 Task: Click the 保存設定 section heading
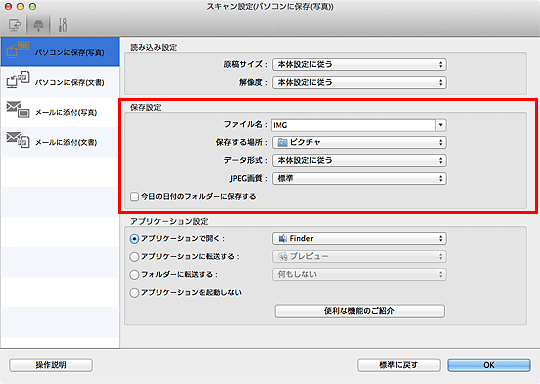coord(146,107)
